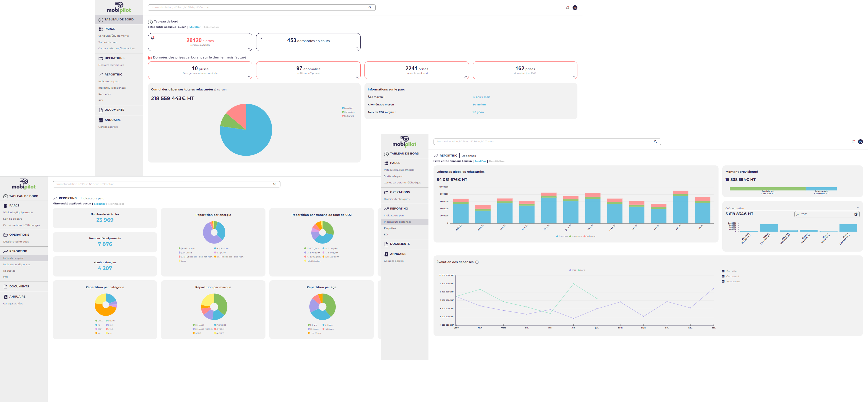This screenshot has height=402, width=868.
Task: Toggle Carburant legend beside the Cumul des dépenses pie
Action: tap(348, 116)
